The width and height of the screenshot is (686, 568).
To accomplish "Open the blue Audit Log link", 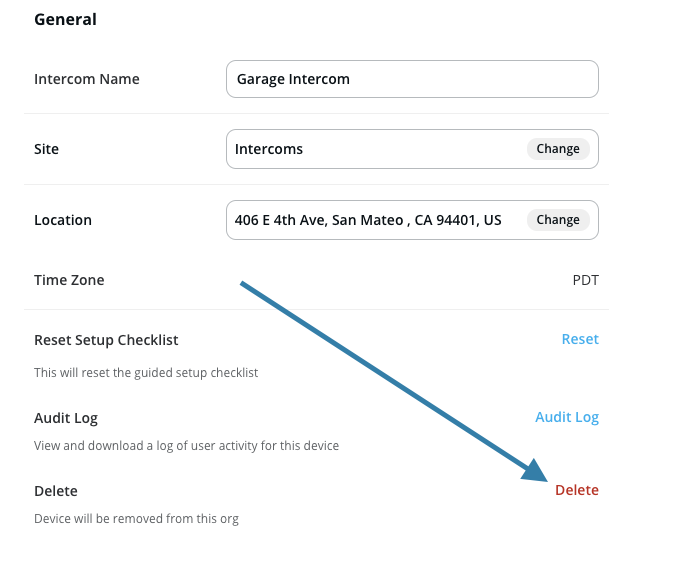I will point(567,417).
